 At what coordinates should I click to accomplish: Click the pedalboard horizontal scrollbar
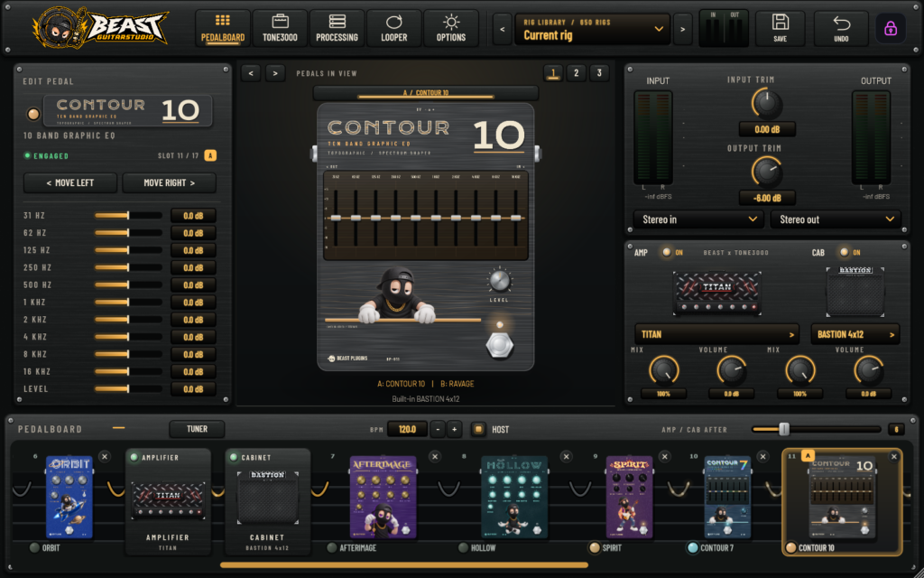pyautogui.click(x=404, y=565)
